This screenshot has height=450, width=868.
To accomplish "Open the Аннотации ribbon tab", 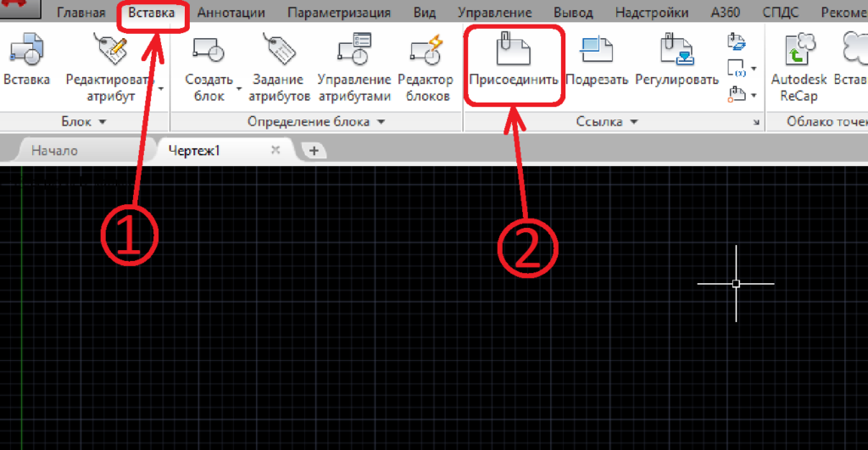I will tap(231, 13).
